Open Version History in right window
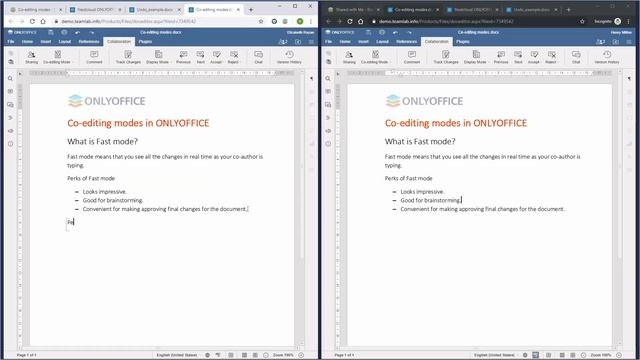Image resolution: width=640 pixels, height=360 pixels. click(x=607, y=57)
